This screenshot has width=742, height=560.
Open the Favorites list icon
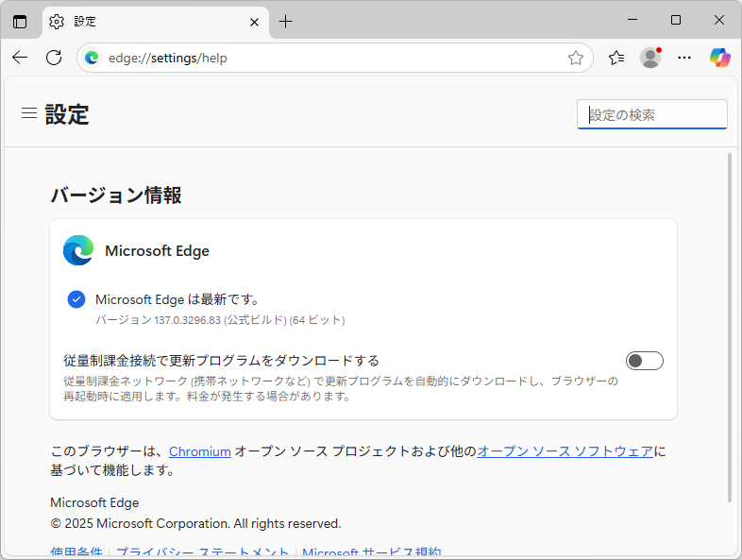point(616,58)
